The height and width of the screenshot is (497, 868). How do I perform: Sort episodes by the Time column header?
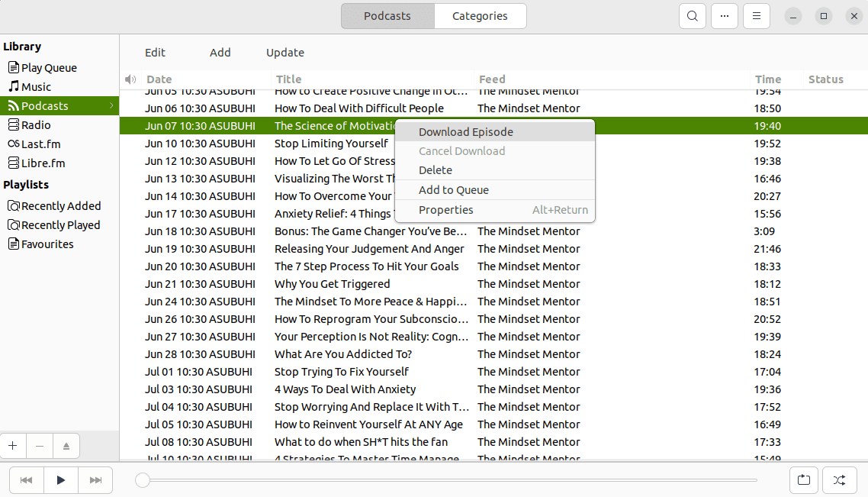[x=768, y=79]
